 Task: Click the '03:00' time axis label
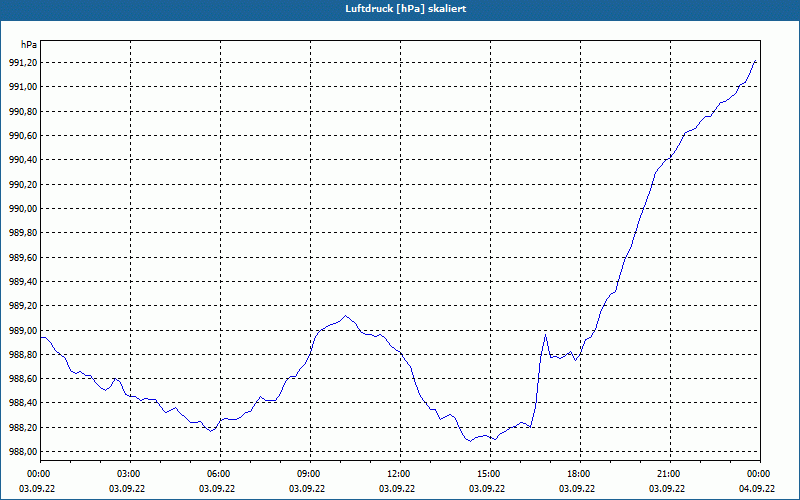tap(130, 473)
